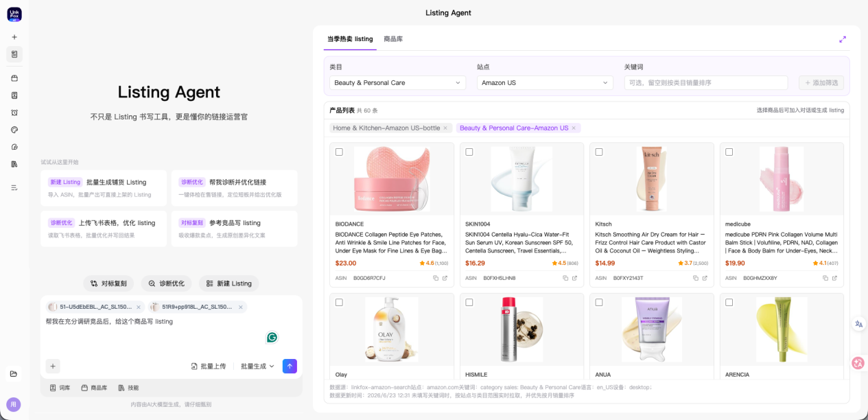
Task: Click the 关键词 input field
Action: [705, 82]
